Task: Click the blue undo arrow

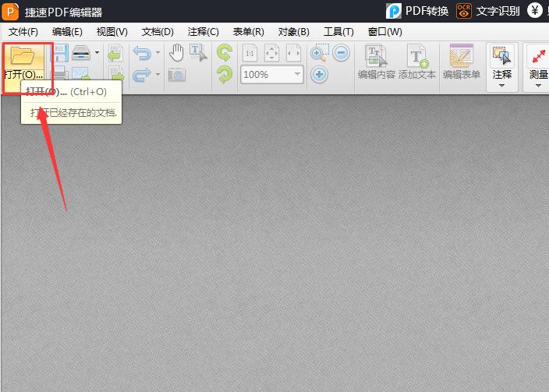Action: pos(142,53)
